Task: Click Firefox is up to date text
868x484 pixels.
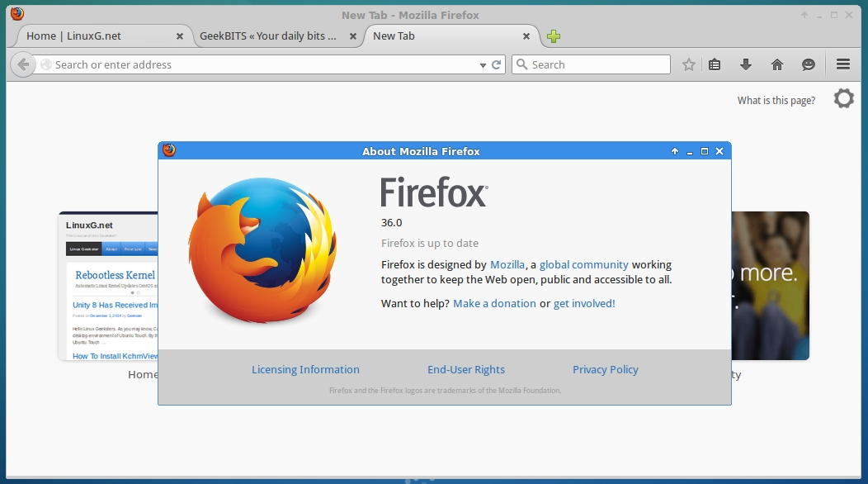Action: point(430,243)
